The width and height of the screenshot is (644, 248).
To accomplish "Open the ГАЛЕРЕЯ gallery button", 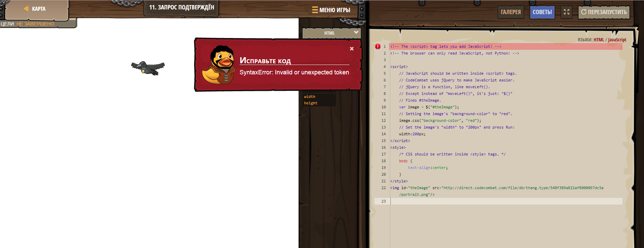I will point(511,12).
